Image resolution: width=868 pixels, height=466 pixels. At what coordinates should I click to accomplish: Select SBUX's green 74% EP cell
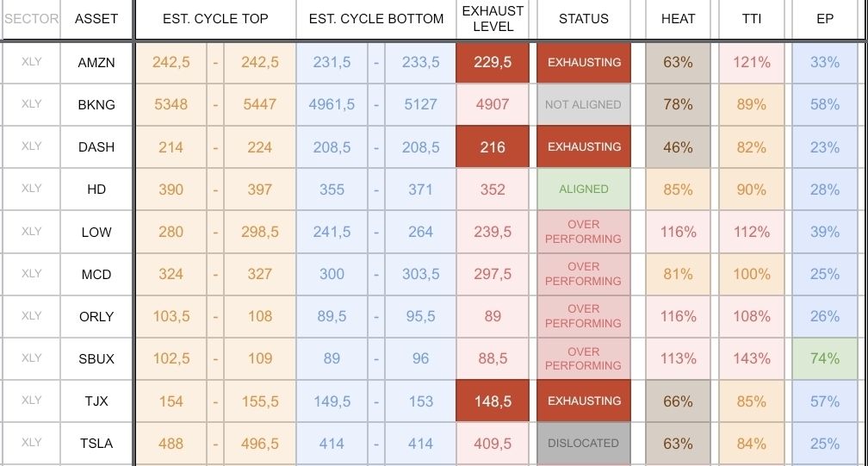point(825,358)
